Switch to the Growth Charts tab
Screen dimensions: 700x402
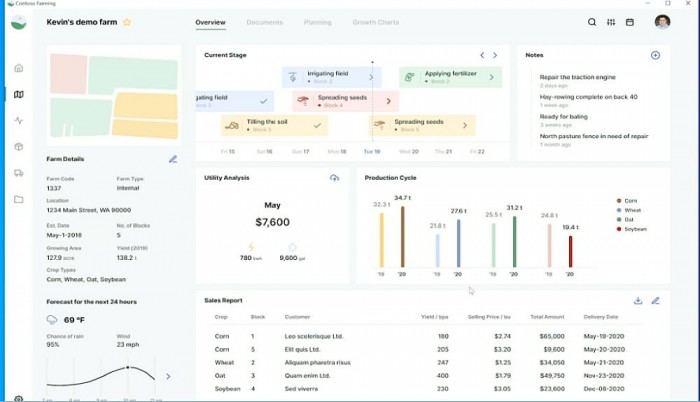pyautogui.click(x=375, y=22)
